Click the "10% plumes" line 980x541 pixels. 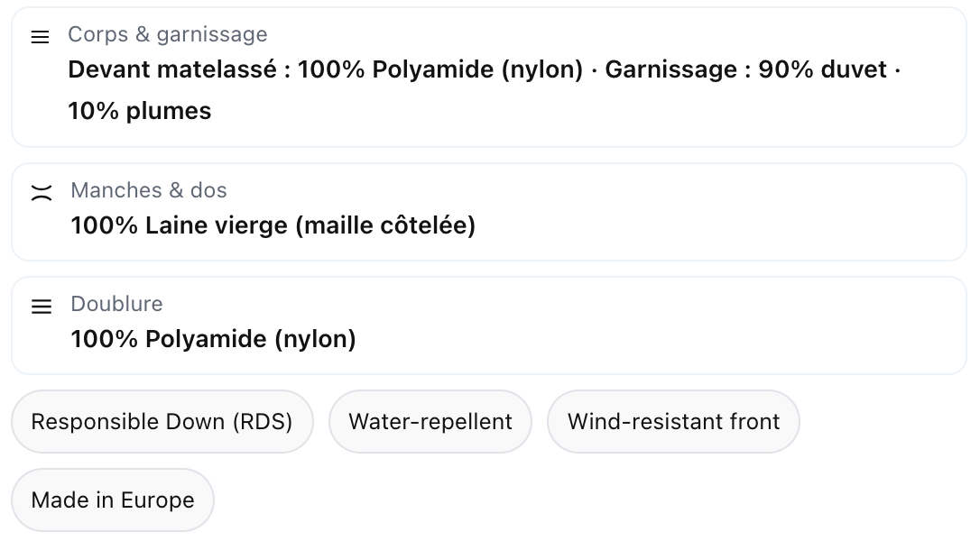pos(140,111)
